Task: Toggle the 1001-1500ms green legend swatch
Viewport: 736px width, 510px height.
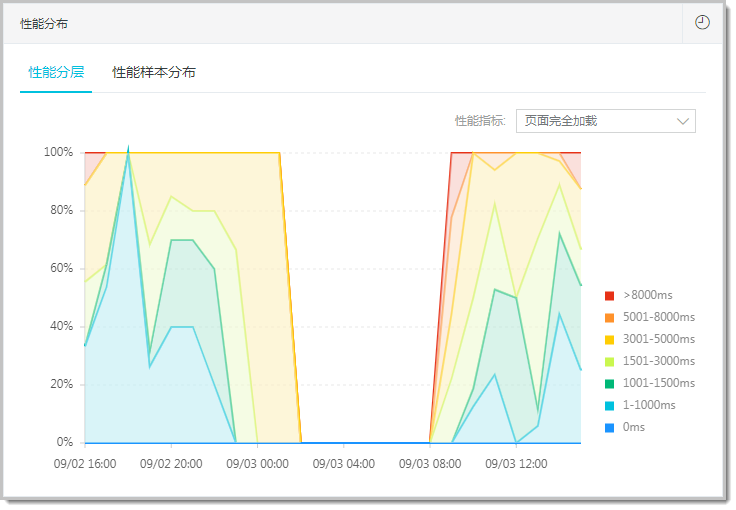Action: point(609,384)
